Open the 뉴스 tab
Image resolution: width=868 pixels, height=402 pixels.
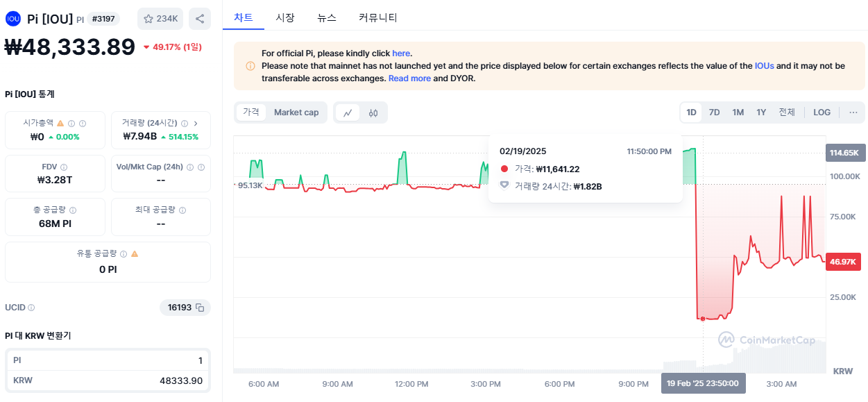[x=327, y=17]
